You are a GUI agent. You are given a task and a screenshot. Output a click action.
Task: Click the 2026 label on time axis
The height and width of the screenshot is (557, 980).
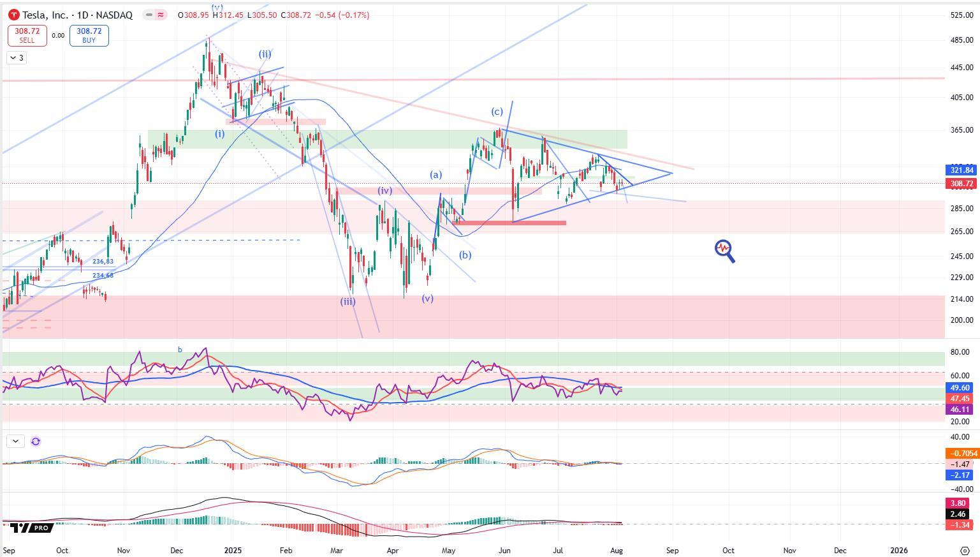point(899,550)
